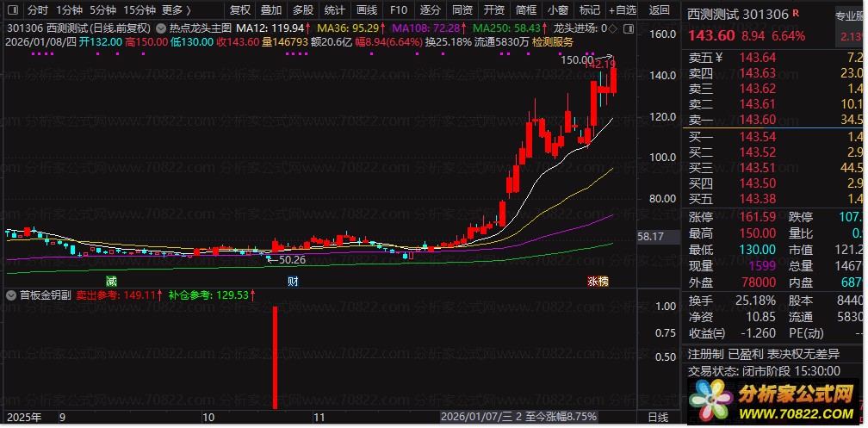Click the 现量 value 1599

point(762,266)
